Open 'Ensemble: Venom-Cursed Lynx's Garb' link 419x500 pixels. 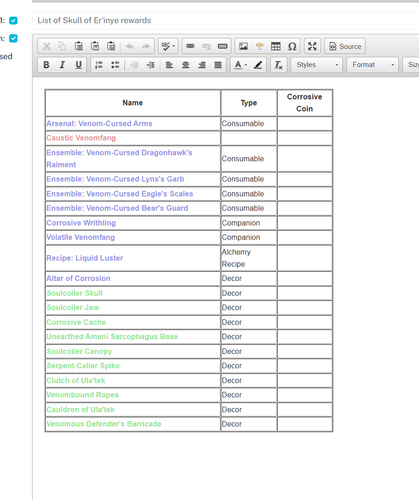click(x=115, y=179)
